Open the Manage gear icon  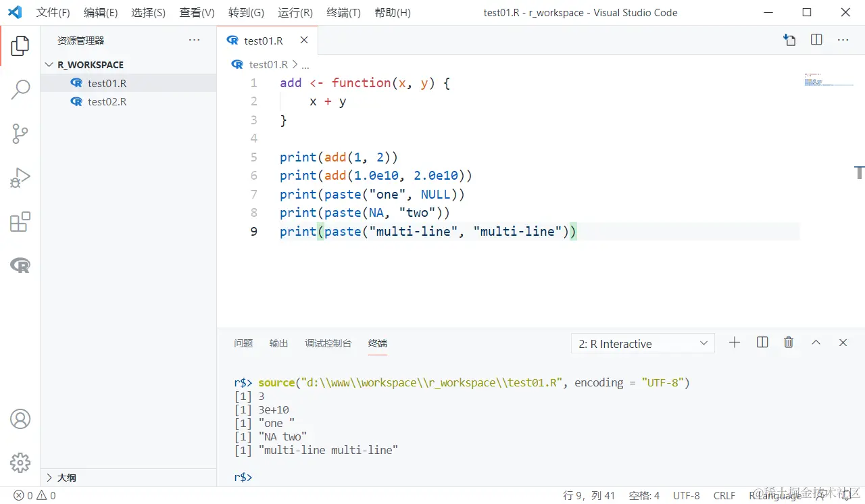(x=20, y=463)
